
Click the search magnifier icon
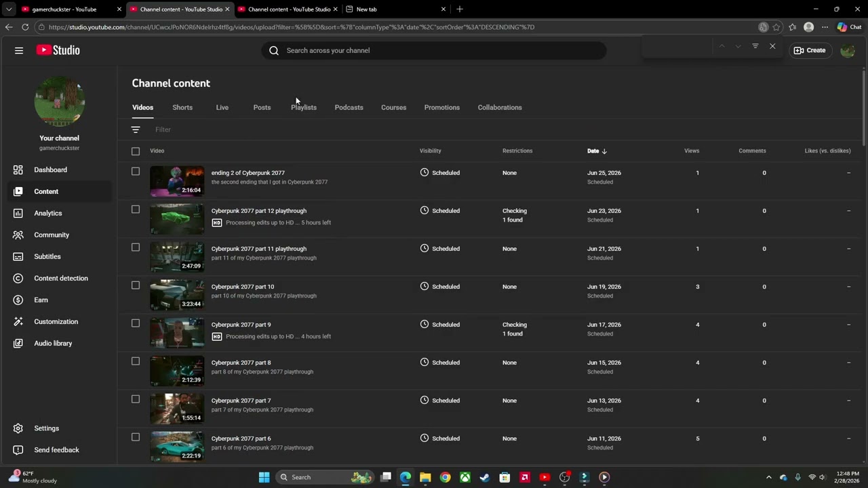[x=274, y=50]
